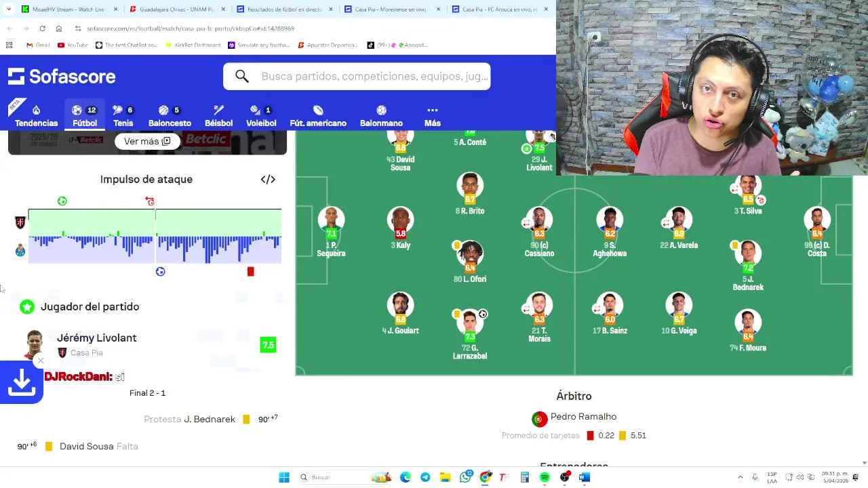Select player 74 F. Moura on the pitch
868x488 pixels.
coord(748,330)
